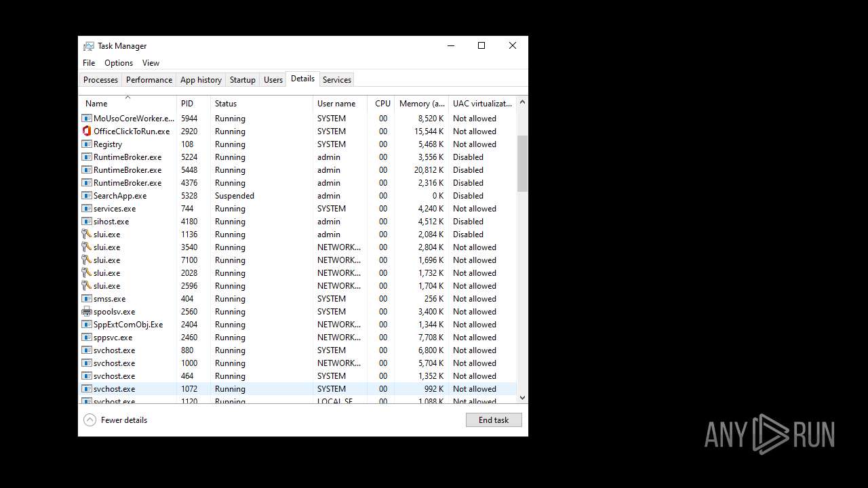Sort by the Name column header

coord(127,104)
